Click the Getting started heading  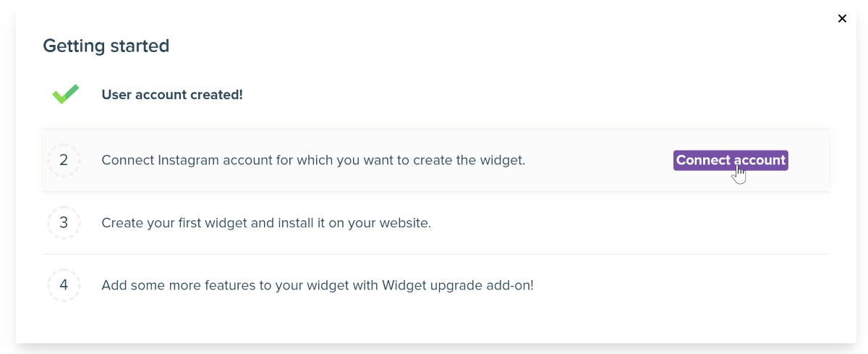coord(106,46)
